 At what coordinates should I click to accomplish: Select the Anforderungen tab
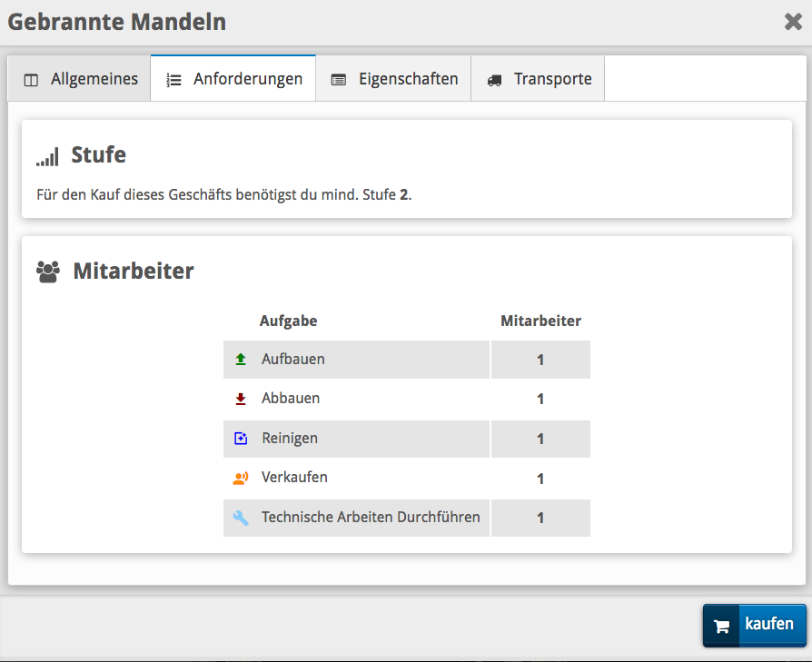(233, 79)
